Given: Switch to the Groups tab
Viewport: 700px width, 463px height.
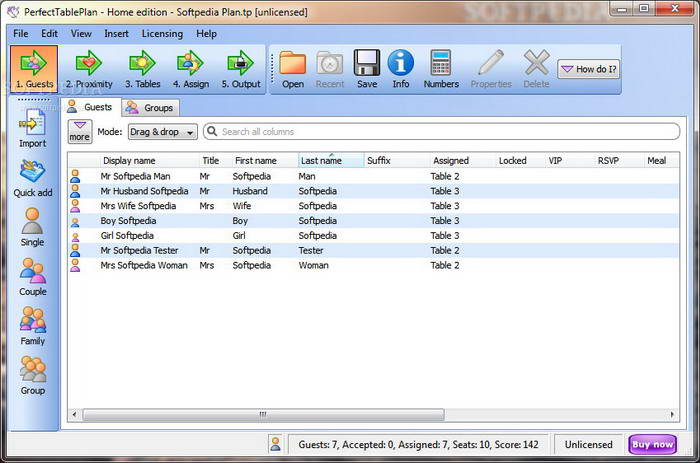Looking at the screenshot, I should point(151,108).
